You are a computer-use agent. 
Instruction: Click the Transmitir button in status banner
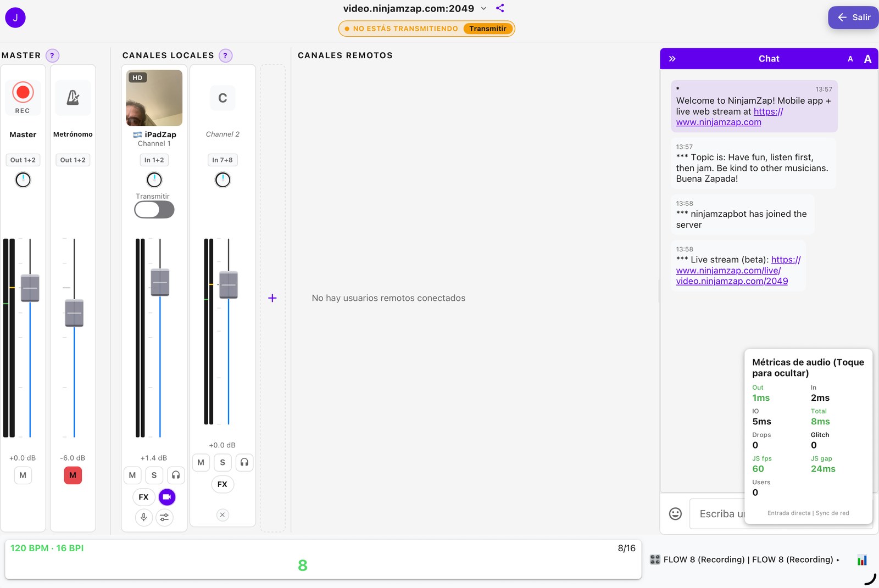pyautogui.click(x=488, y=29)
